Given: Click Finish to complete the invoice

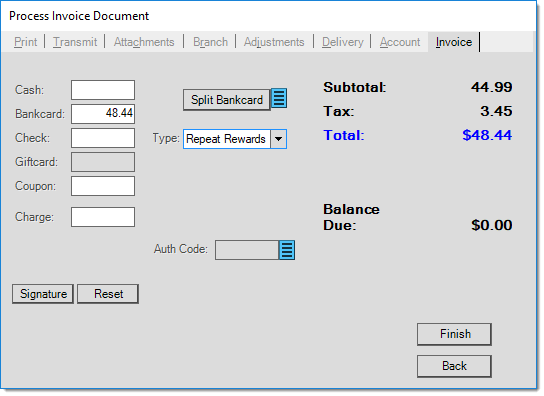Looking at the screenshot, I should point(454,334).
